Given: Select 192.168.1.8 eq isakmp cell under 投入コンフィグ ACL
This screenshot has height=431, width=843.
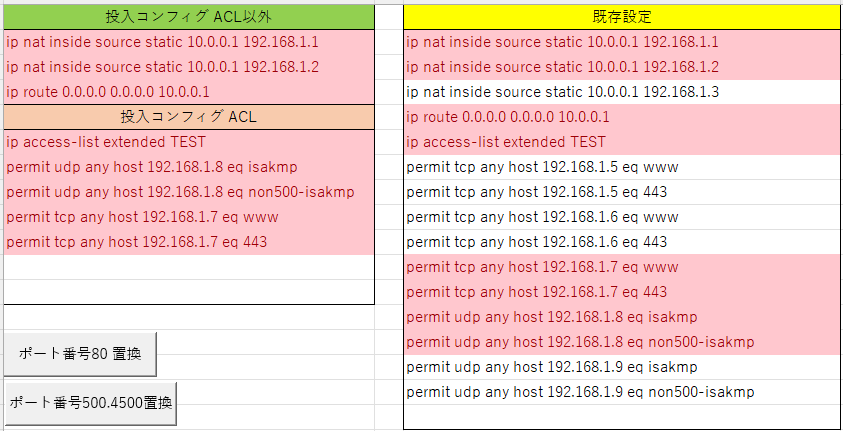Looking at the screenshot, I should coord(189,167).
